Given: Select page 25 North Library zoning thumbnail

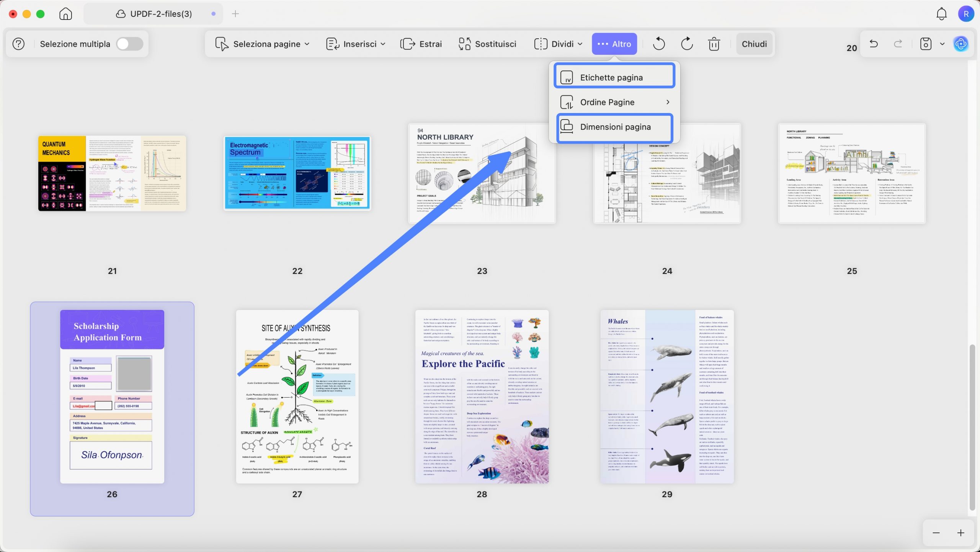Looking at the screenshot, I should click(852, 174).
